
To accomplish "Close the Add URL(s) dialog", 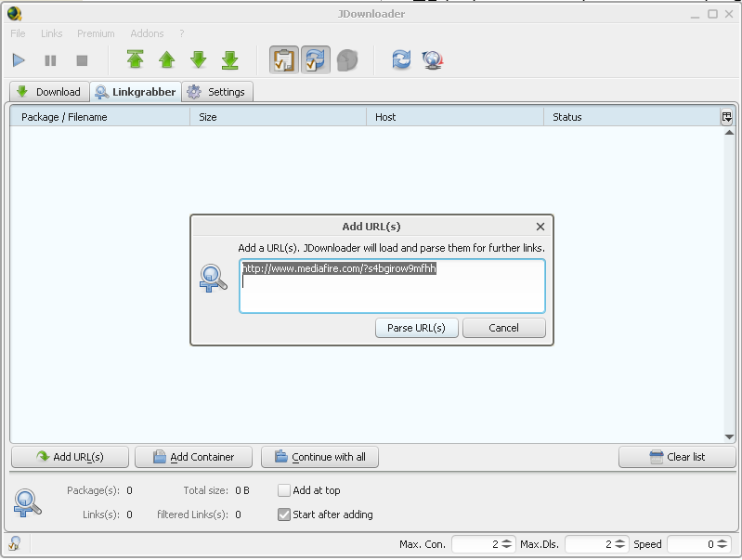I will [540, 227].
